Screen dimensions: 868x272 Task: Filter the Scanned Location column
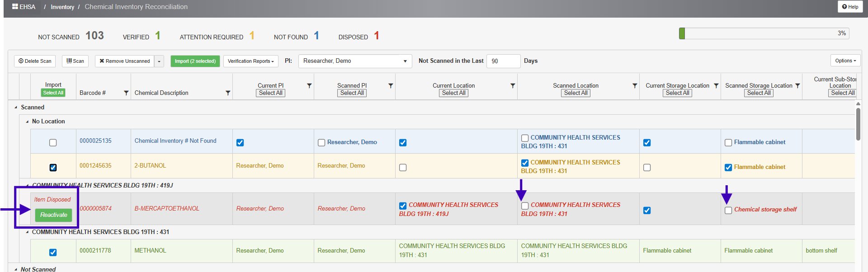click(635, 85)
